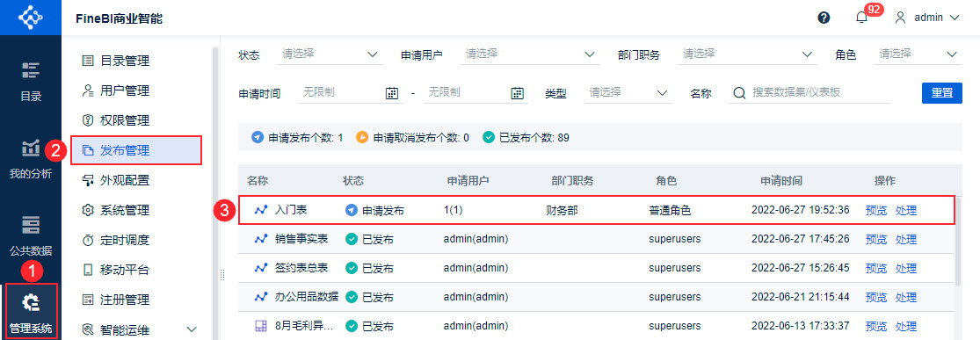Click 申请发布 status of 入门表
The width and height of the screenshot is (980, 340).
[x=374, y=211]
